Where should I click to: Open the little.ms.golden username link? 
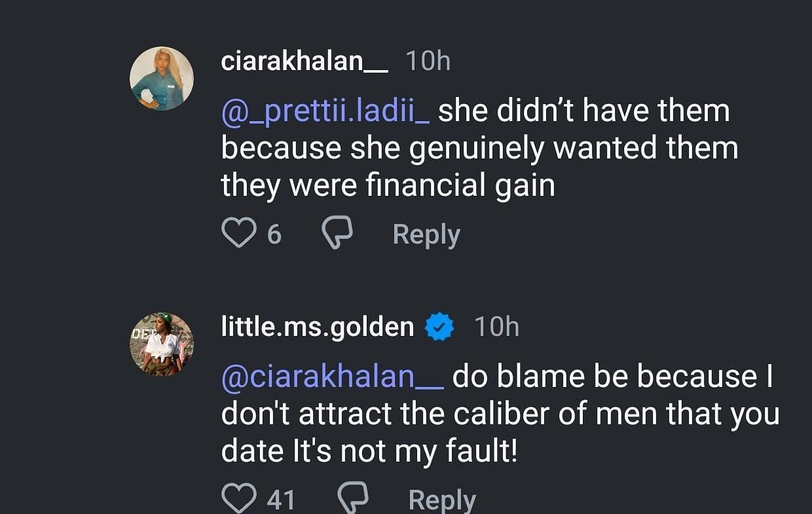318,327
